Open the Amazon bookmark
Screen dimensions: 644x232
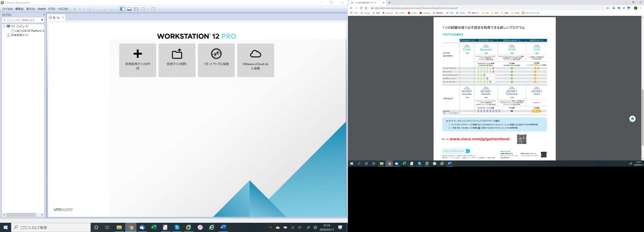point(388,13)
